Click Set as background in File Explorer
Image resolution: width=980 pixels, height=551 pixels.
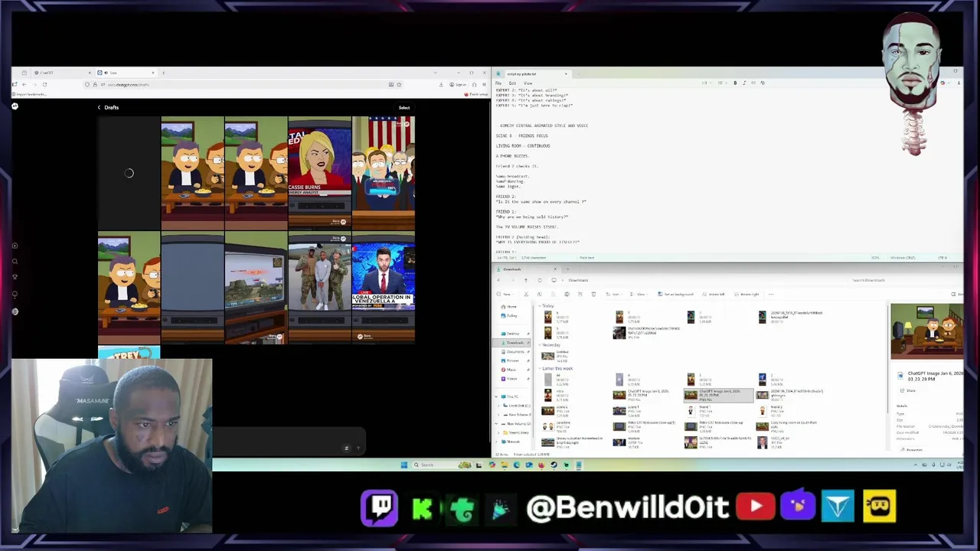(x=675, y=294)
